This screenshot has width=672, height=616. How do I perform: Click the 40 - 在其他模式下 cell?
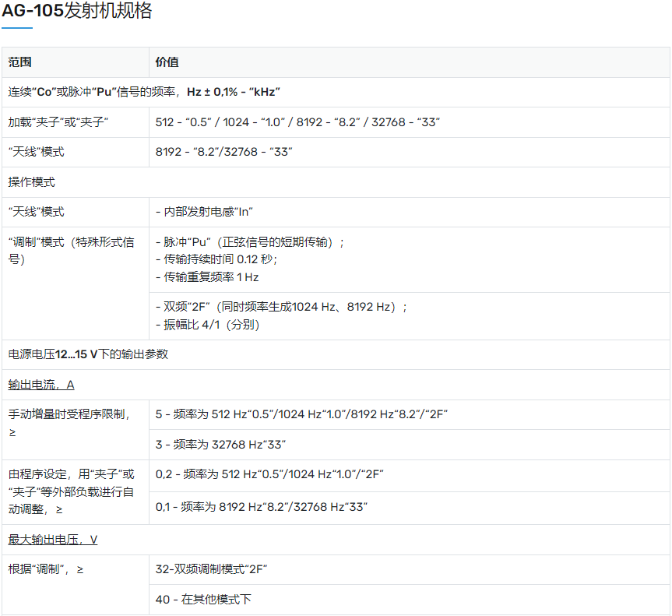tap(203, 599)
